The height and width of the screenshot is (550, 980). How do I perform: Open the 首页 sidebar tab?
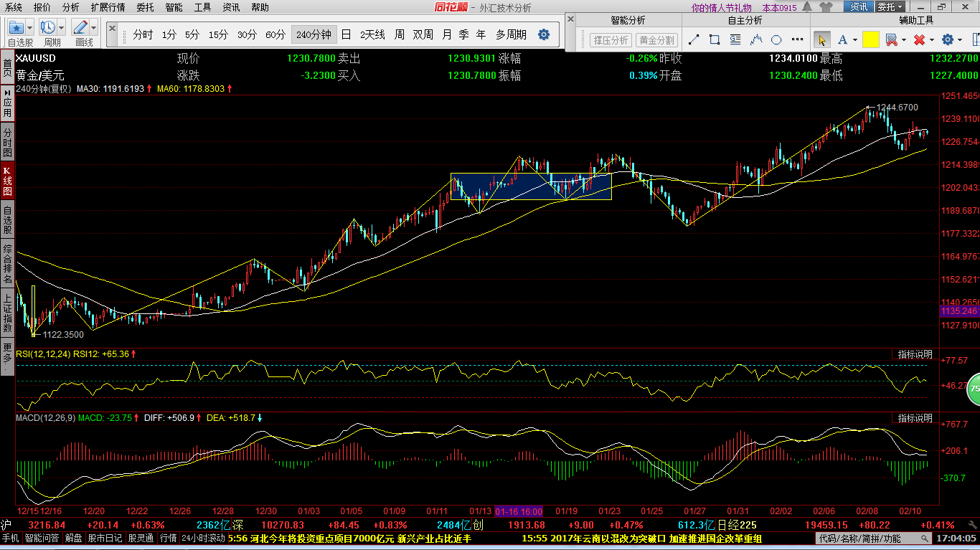click(x=7, y=68)
